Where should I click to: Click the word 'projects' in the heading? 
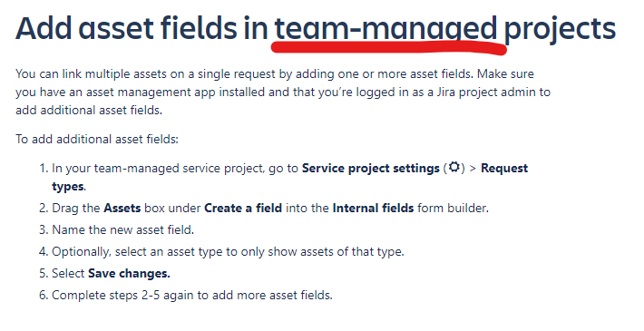click(560, 30)
